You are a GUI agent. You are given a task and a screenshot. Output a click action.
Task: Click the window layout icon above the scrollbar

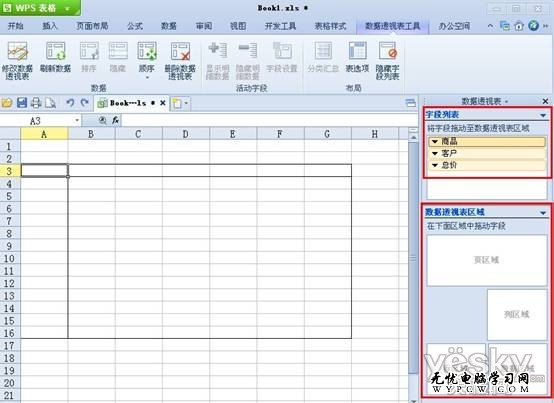[411, 103]
